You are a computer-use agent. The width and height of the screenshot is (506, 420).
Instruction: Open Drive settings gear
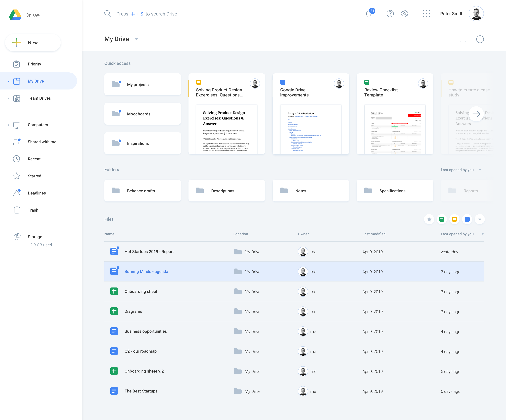(x=404, y=14)
